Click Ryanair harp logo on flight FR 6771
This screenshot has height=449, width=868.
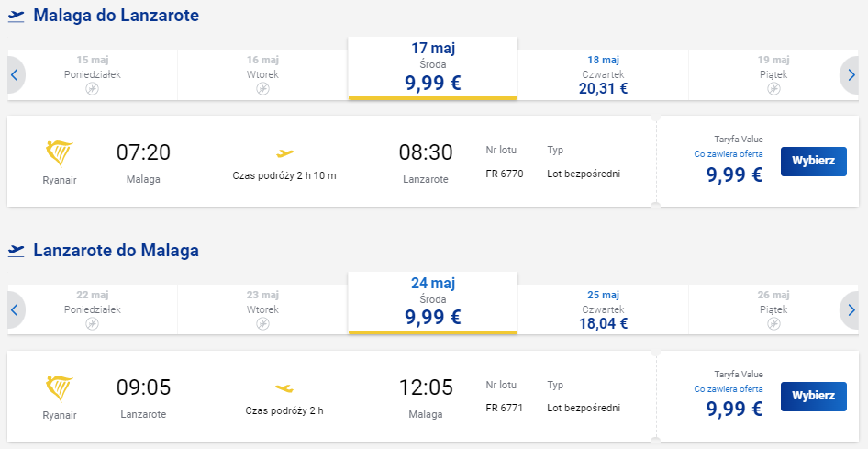(60, 388)
